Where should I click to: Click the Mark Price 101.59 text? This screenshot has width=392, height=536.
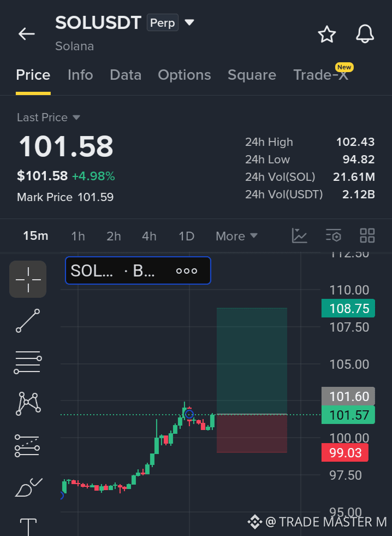click(65, 197)
